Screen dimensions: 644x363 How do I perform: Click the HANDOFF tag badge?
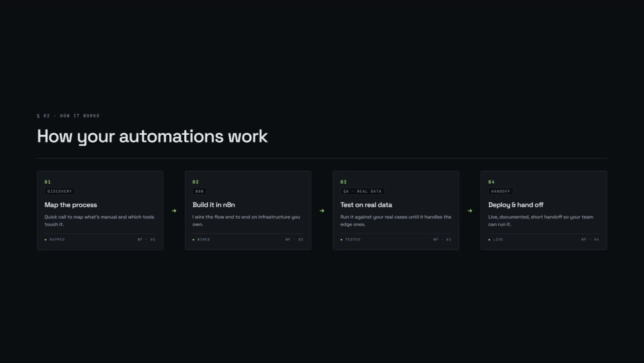pos(500,191)
